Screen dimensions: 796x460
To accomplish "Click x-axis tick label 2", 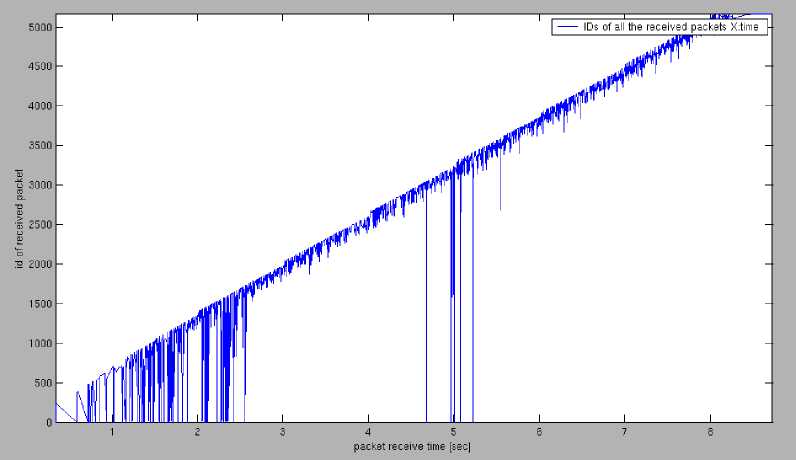I will click(x=197, y=432).
